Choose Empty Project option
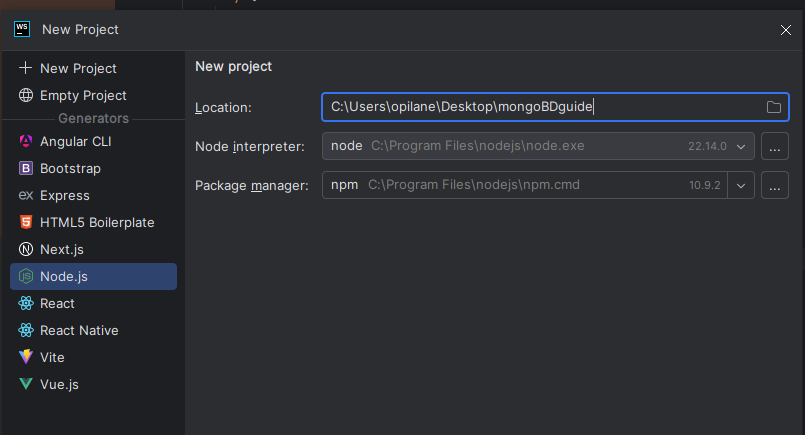 [83, 95]
